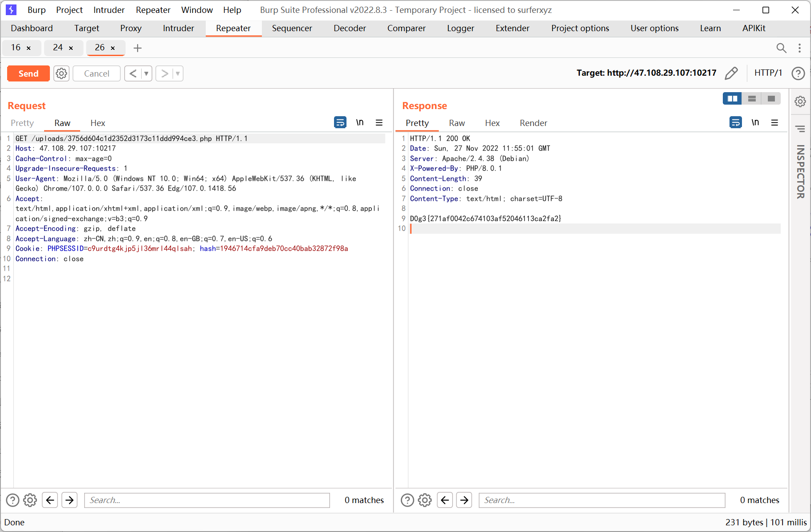Click the Request search input field

pos(207,500)
